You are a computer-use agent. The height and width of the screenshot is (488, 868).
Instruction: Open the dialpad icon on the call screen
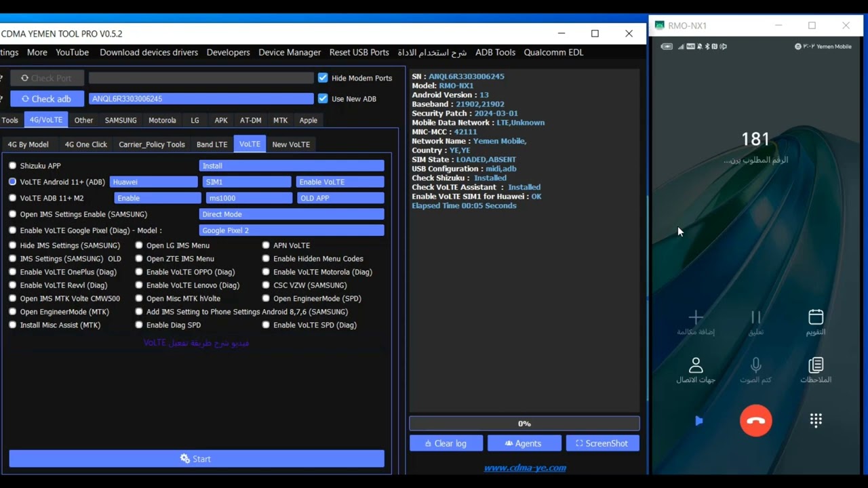tap(815, 420)
